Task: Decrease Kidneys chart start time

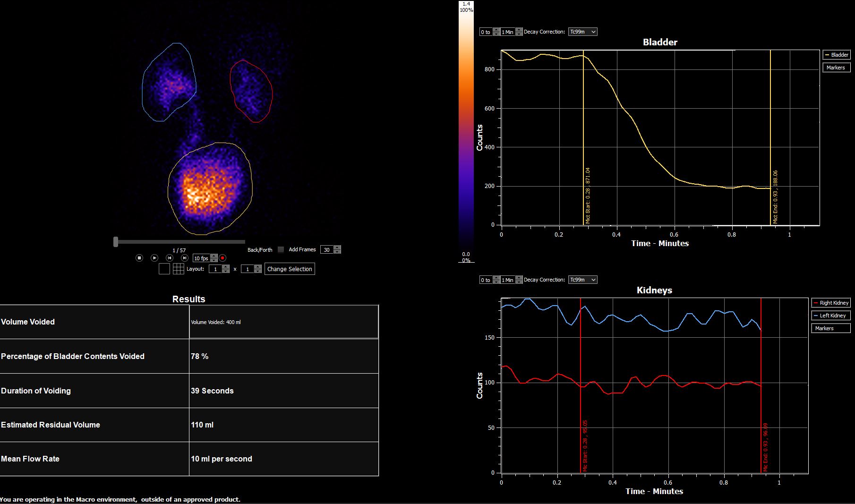Action: point(496,282)
